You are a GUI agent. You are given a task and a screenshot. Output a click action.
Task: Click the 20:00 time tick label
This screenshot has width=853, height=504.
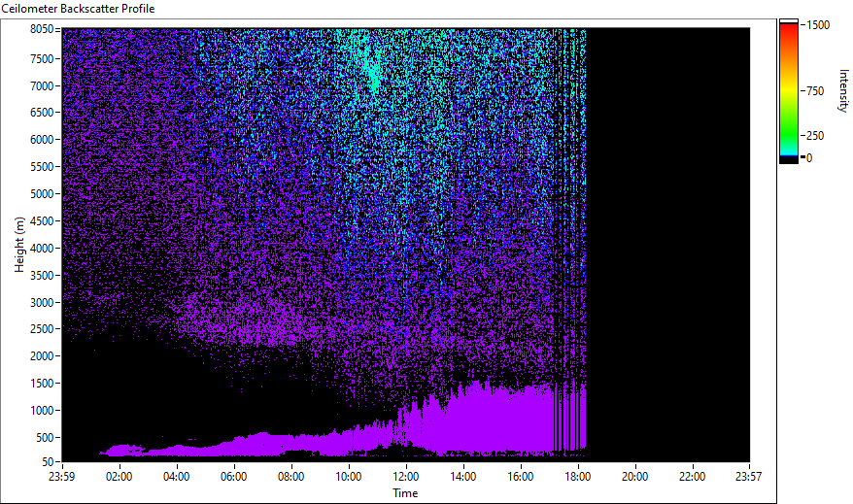[x=634, y=477]
